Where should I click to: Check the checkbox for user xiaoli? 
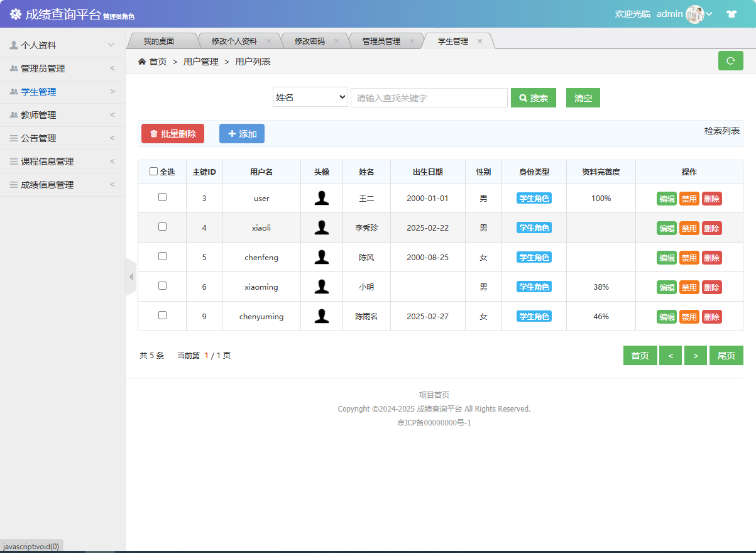point(162,227)
